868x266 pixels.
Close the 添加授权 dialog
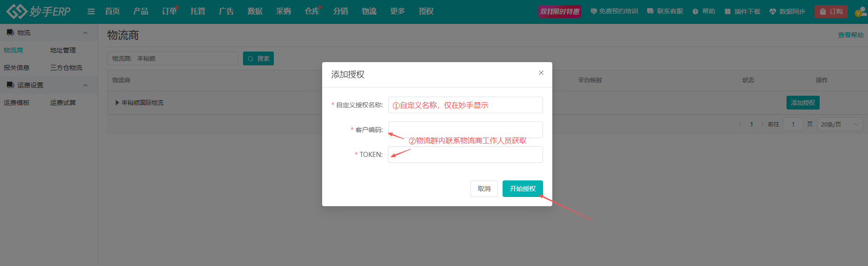click(541, 73)
